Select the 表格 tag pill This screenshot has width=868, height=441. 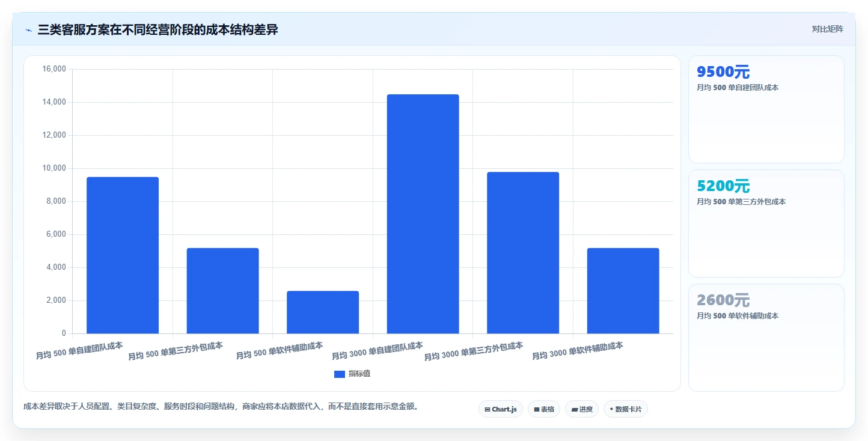[x=544, y=409]
